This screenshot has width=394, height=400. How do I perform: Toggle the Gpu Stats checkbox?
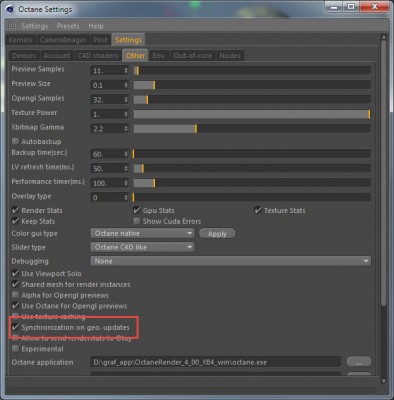click(136, 210)
